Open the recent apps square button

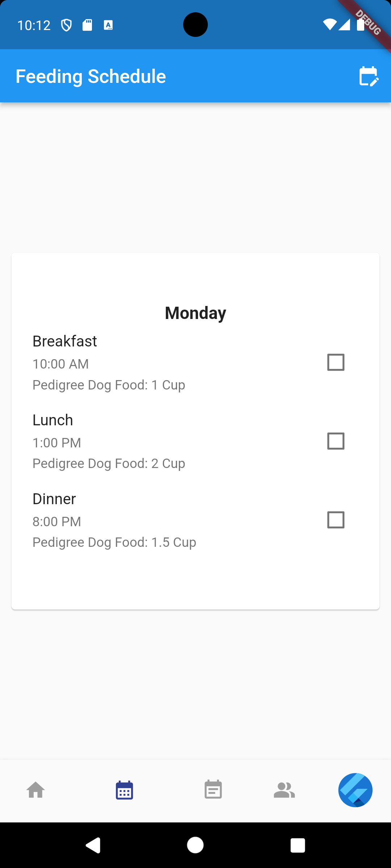pyautogui.click(x=298, y=846)
